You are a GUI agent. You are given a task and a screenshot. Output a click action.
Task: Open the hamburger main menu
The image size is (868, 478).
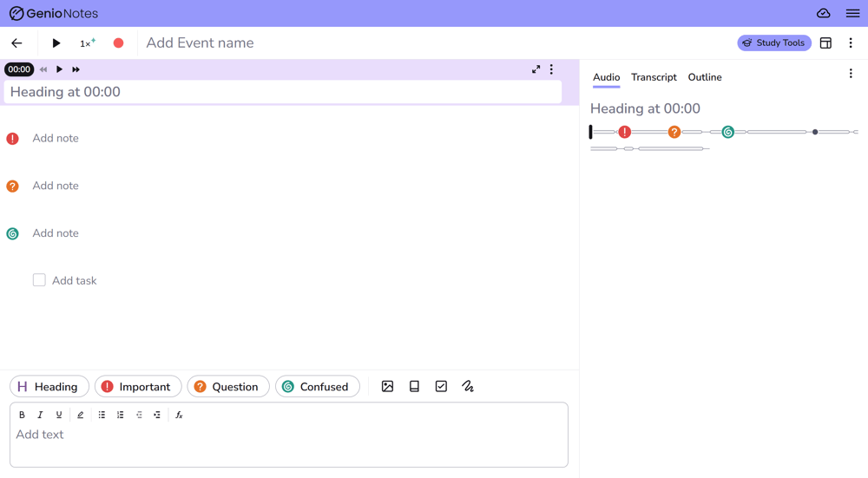tap(852, 13)
